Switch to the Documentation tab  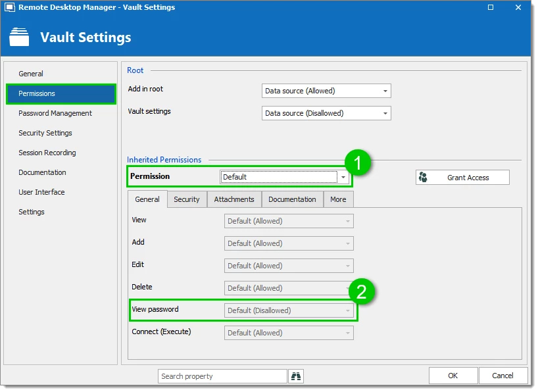pos(292,199)
